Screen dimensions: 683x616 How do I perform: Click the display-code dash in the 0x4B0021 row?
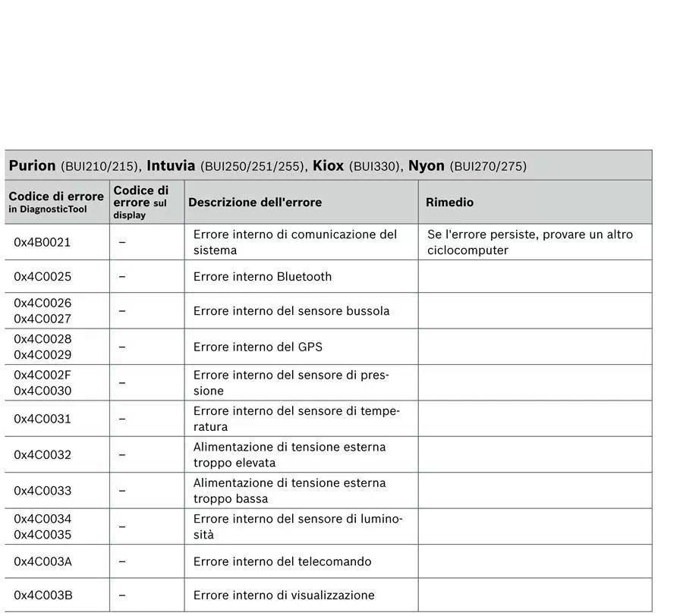(122, 242)
